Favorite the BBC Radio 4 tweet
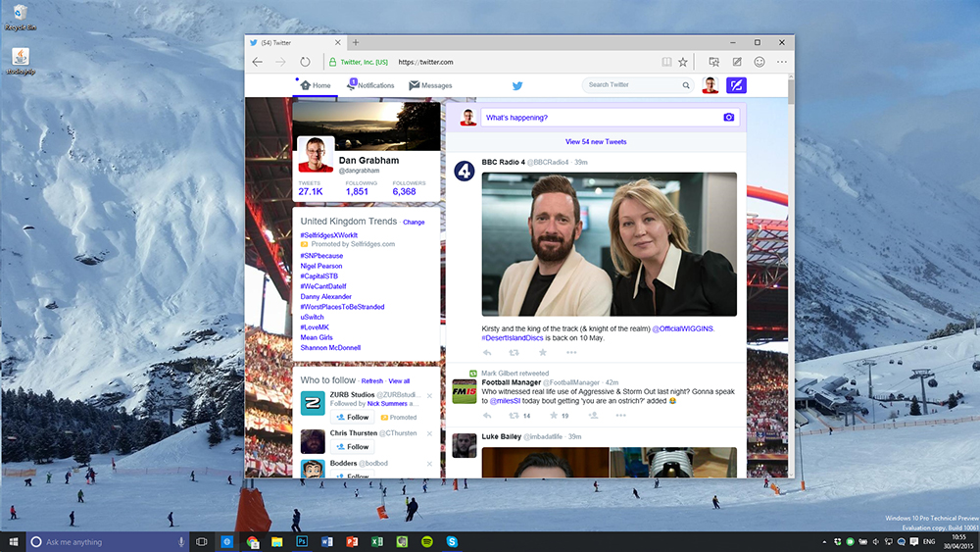 pos(543,353)
